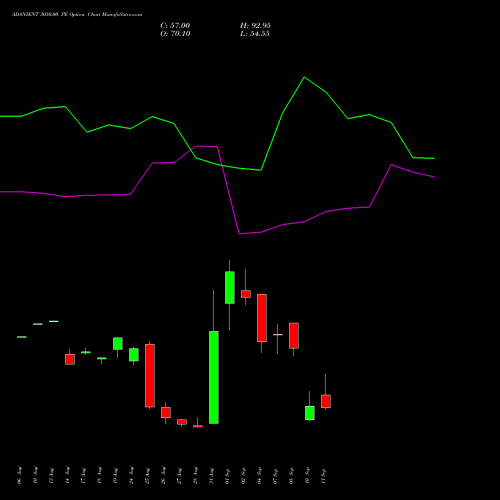The image size is (500, 500).
Task: Select the red candle above 14 Aug
Action: [70, 359]
